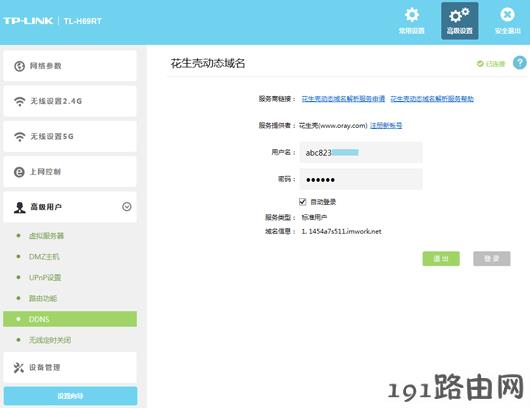This screenshot has height=408, width=530.
Task: Open 高级设置 double-gear icon in header
Action: tap(459, 15)
